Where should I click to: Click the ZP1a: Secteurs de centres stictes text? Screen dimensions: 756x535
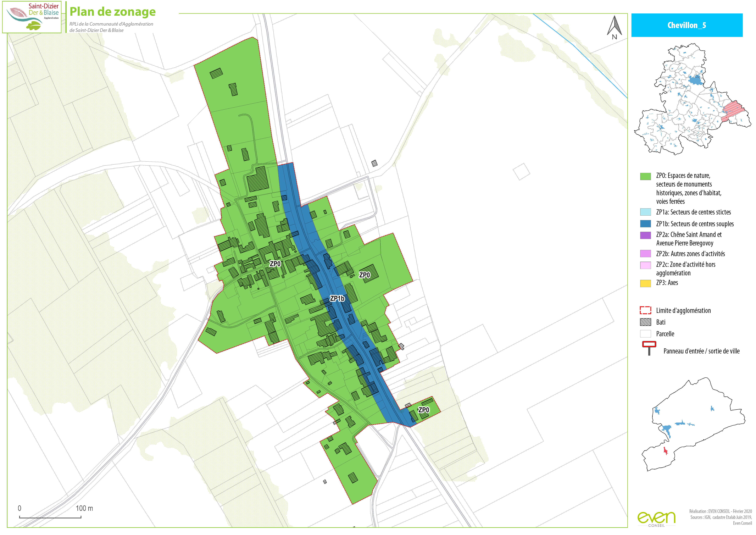point(694,212)
